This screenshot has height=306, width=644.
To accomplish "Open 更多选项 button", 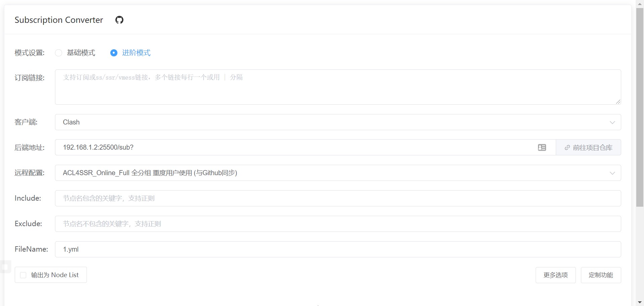I will click(x=555, y=275).
